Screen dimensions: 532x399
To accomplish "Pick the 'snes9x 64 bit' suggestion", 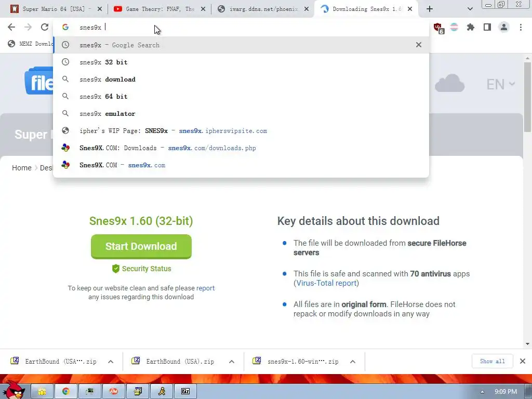I will [241, 96].
